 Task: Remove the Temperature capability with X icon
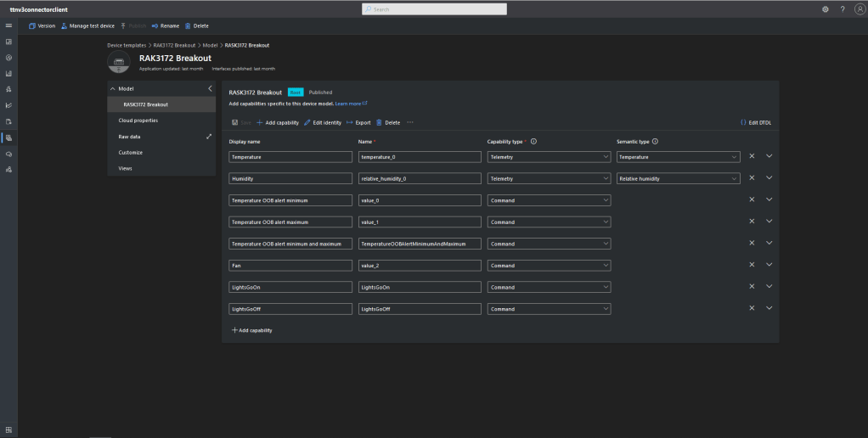coord(752,156)
